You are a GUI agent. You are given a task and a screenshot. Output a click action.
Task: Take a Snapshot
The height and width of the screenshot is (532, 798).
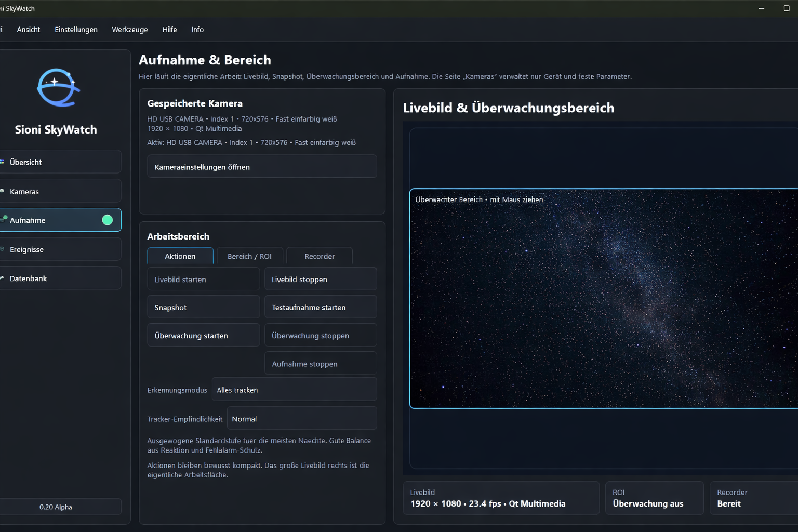click(x=203, y=307)
